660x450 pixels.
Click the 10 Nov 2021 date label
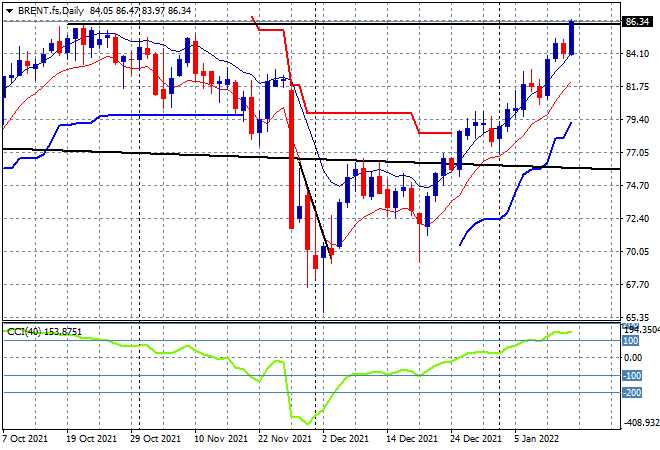pyautogui.click(x=221, y=439)
